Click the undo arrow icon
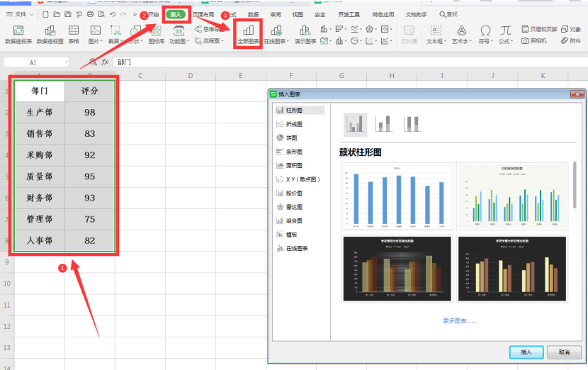The width and height of the screenshot is (588, 370). tap(113, 15)
